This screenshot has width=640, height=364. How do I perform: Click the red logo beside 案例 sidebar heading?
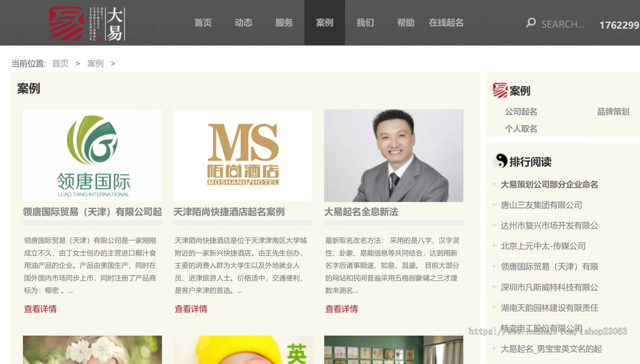[500, 91]
